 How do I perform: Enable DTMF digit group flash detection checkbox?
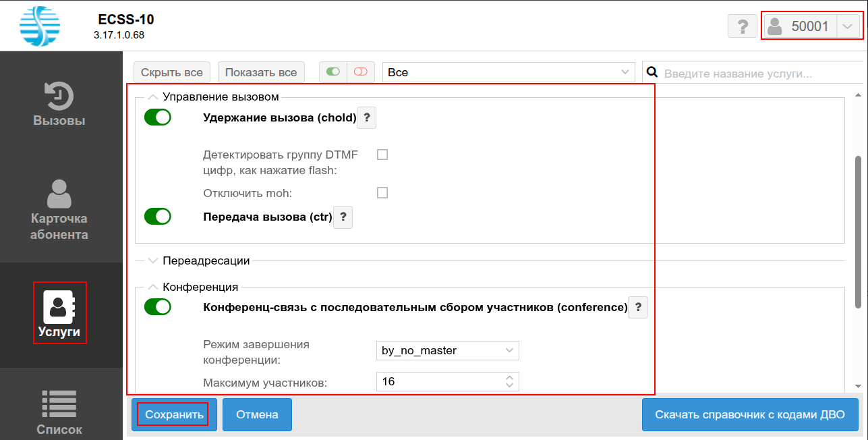click(382, 155)
